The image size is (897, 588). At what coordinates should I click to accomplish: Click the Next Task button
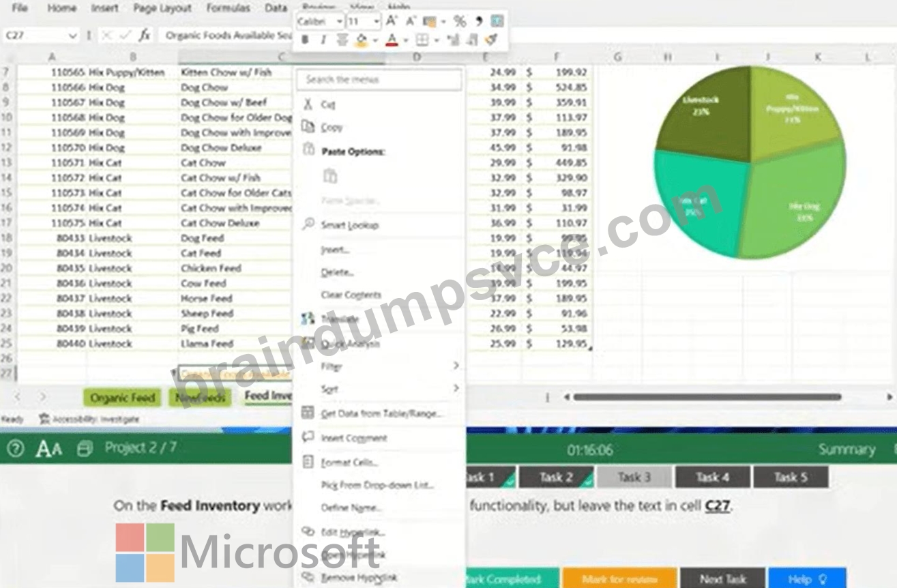[x=722, y=579]
